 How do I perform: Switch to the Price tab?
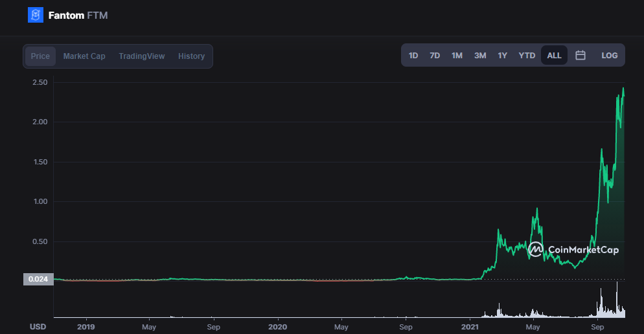pyautogui.click(x=40, y=56)
